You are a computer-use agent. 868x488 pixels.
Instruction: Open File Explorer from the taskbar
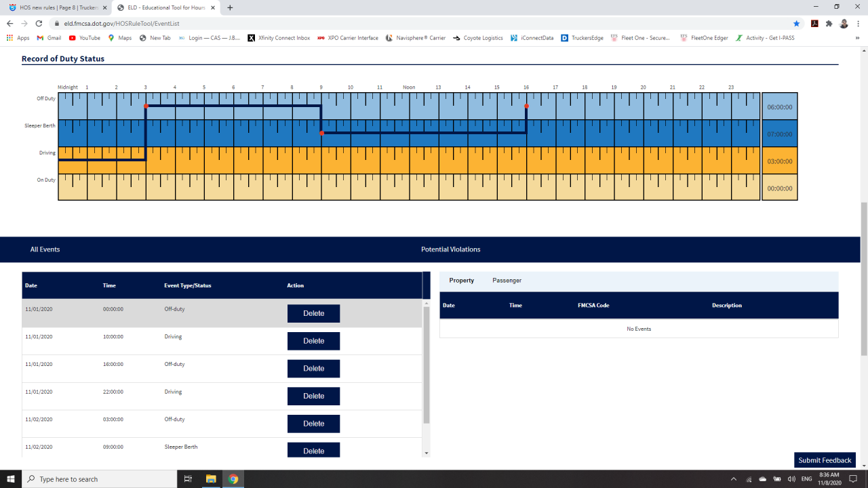(x=211, y=479)
